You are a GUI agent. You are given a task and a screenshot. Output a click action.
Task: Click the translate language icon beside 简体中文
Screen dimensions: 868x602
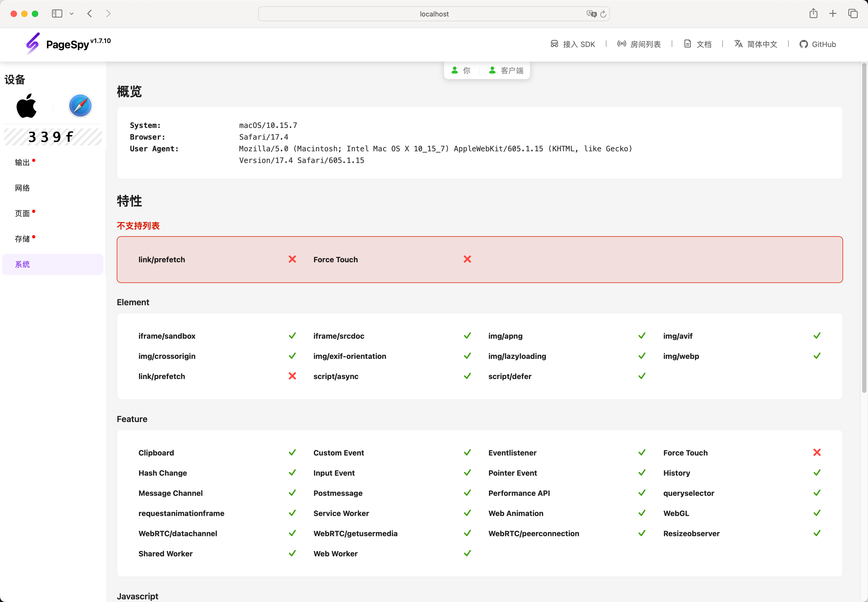click(738, 44)
